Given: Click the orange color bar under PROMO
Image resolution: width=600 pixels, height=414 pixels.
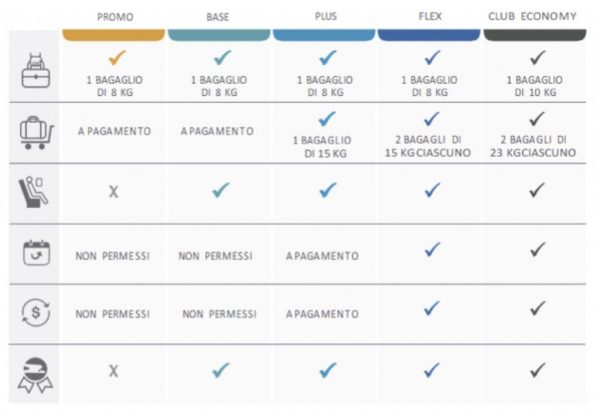Looking at the screenshot, I should [113, 35].
